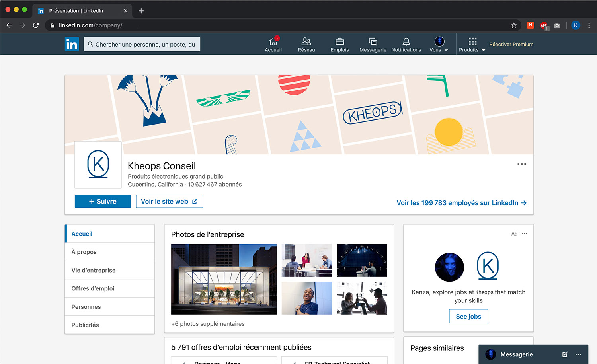Click the Réactiver Premium link

tap(511, 44)
